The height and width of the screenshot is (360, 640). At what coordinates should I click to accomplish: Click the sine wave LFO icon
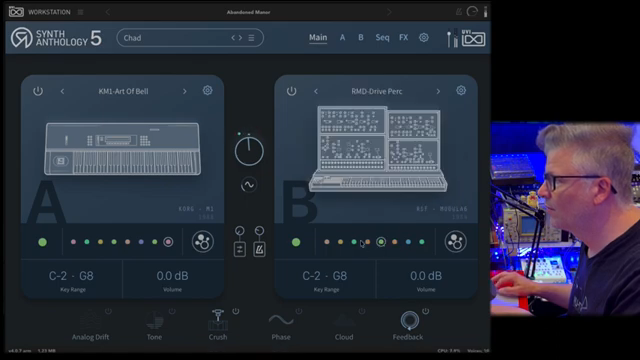249,185
